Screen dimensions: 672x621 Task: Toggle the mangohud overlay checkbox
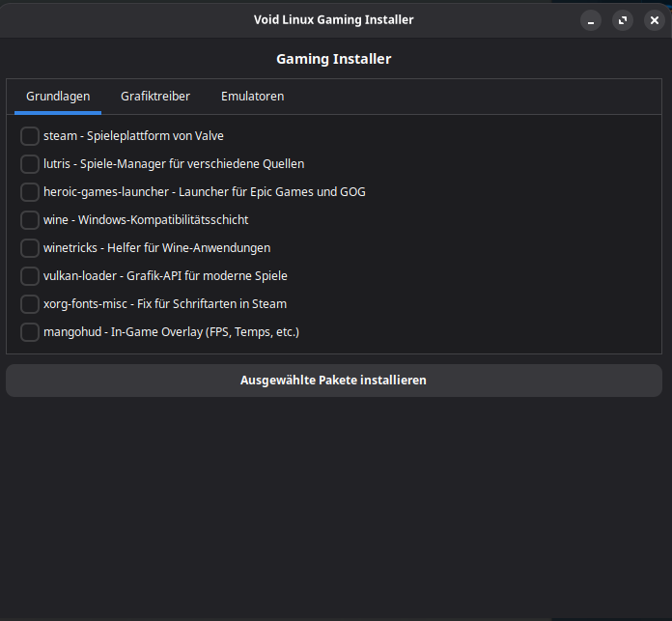click(x=30, y=332)
